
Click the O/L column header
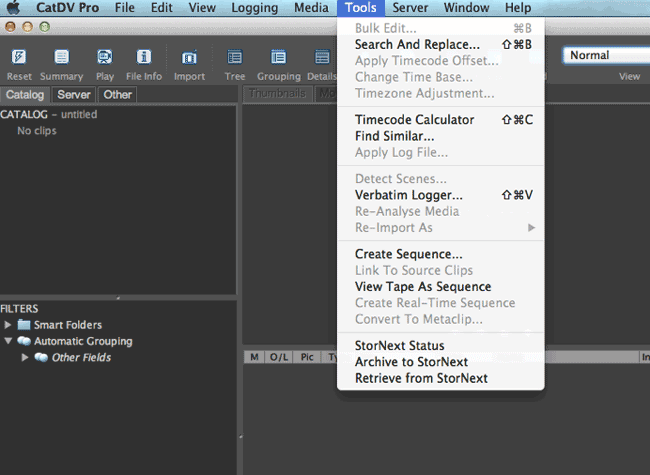(x=278, y=357)
